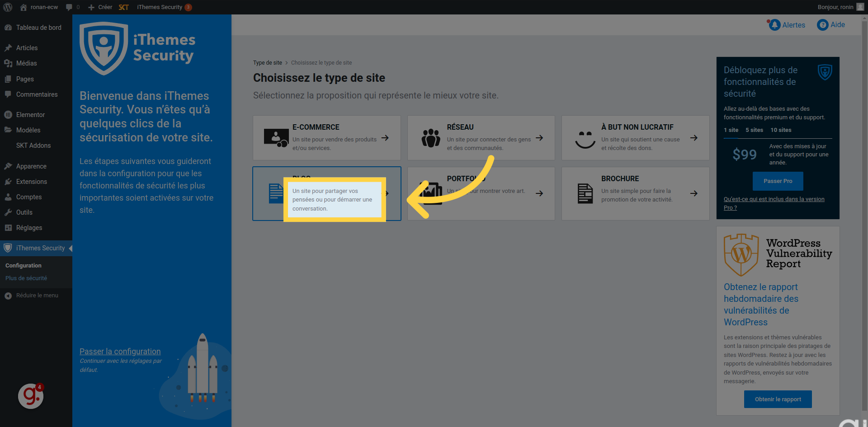Click the Comptes user icon

8,197
